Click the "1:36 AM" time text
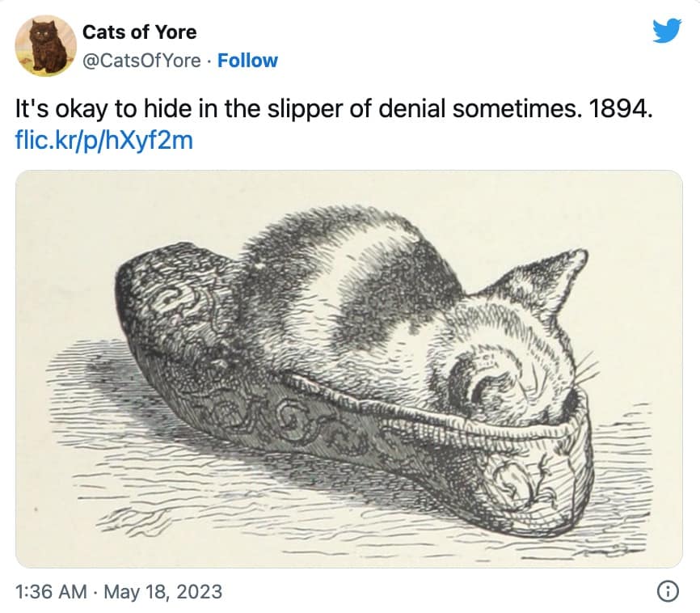Image resolution: width=700 pixels, height=613 pixels. click(50, 592)
